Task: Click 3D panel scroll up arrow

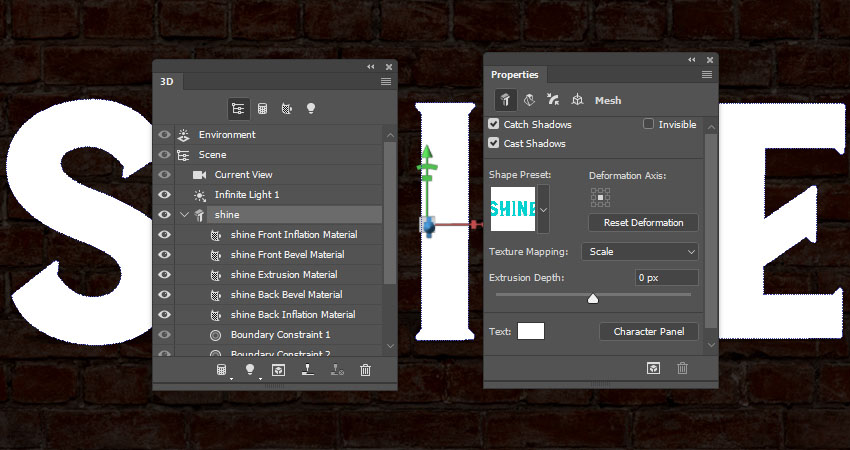Action: [390, 135]
